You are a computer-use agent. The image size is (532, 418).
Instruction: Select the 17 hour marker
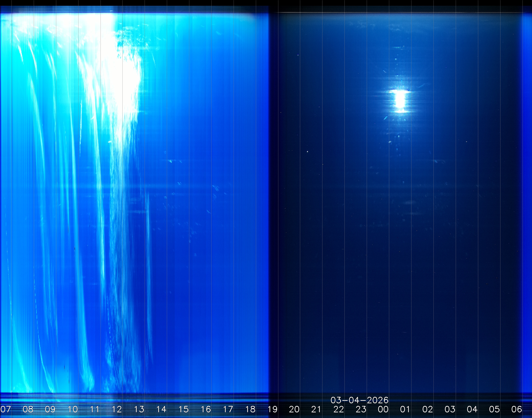[x=228, y=409]
